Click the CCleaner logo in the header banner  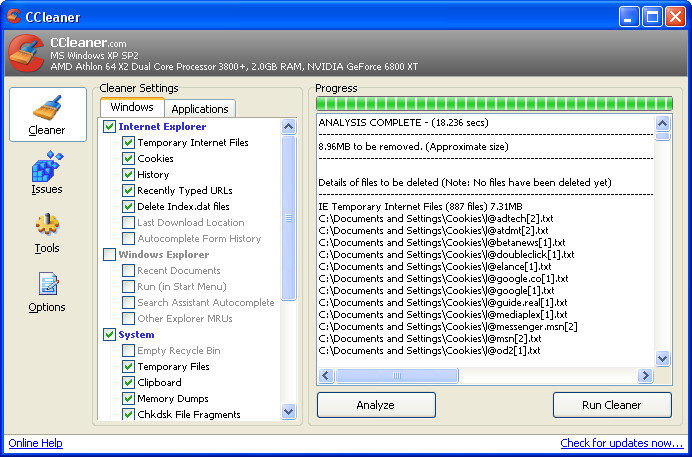click(26, 53)
